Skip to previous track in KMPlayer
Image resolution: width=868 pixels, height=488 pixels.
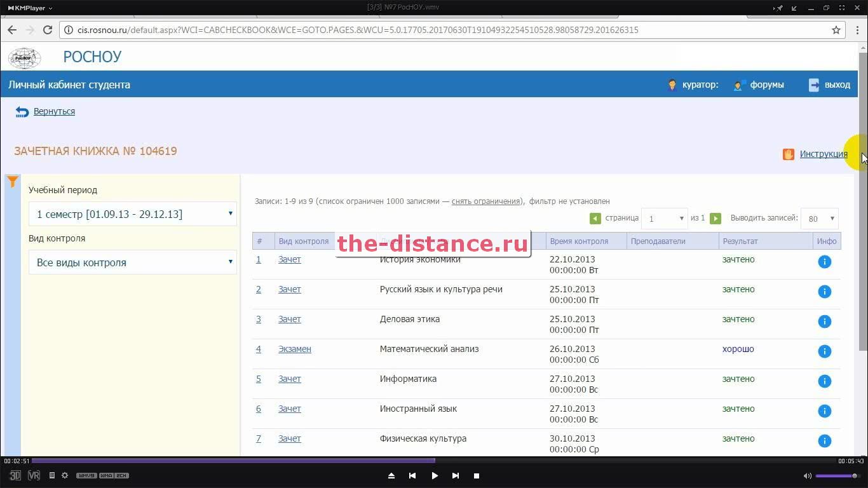coord(412,475)
